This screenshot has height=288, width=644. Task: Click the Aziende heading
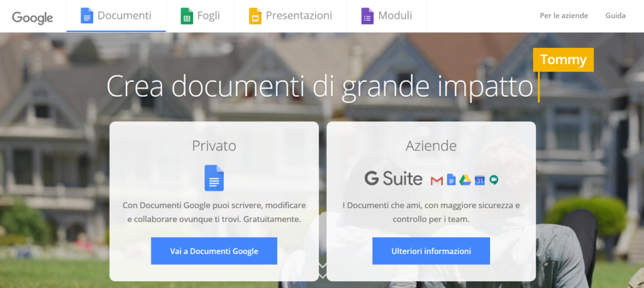[x=431, y=146]
